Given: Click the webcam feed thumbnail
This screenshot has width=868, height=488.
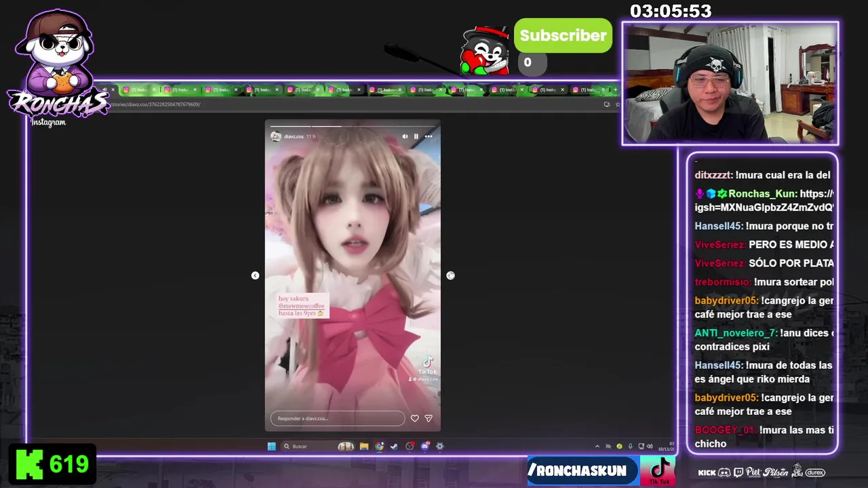Looking at the screenshot, I should pyautogui.click(x=730, y=83).
